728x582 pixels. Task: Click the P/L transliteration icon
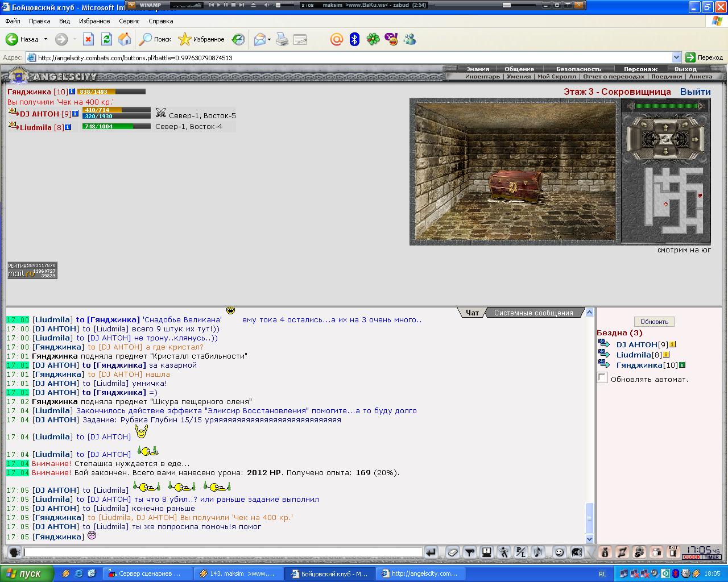[x=520, y=552]
